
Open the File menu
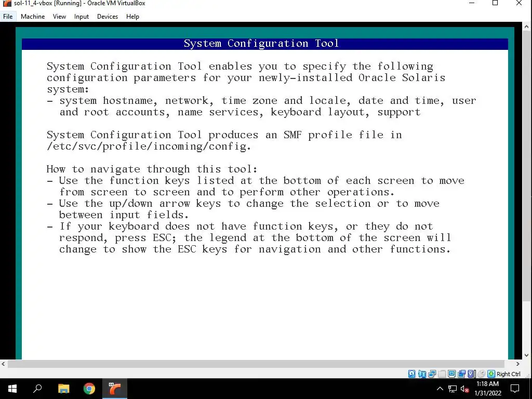(8, 16)
